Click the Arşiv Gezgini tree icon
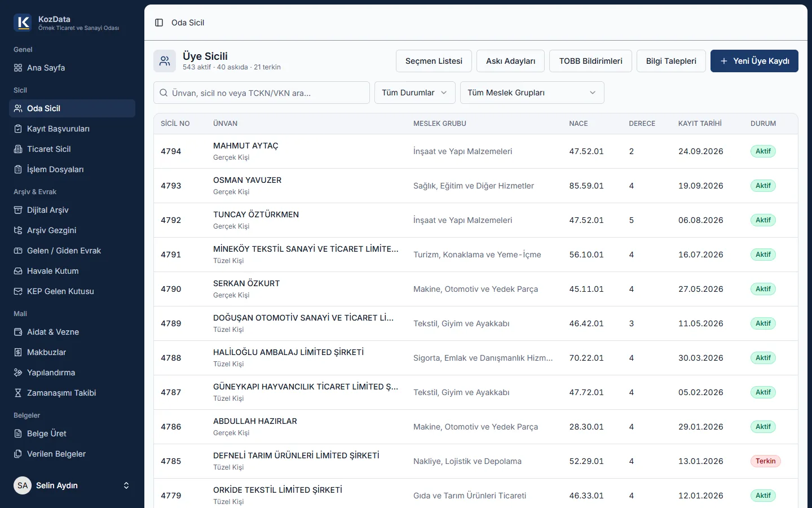812x508 pixels. pos(18,230)
